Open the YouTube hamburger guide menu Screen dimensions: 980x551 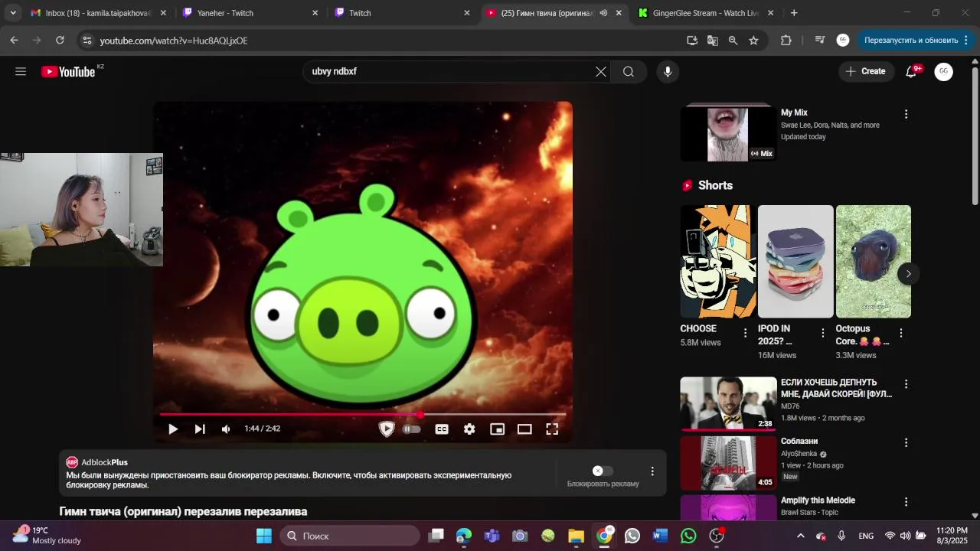click(21, 71)
